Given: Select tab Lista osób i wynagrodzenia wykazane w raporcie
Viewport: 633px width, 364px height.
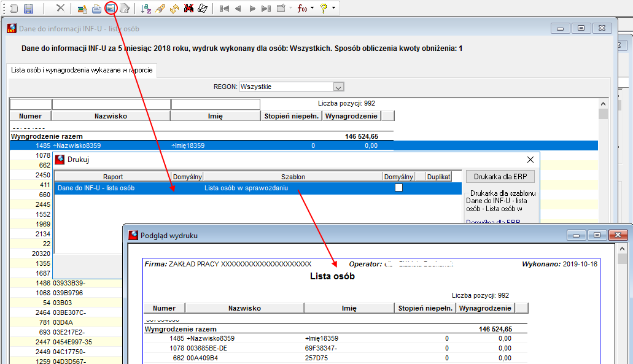Looking at the screenshot, I should point(82,70).
